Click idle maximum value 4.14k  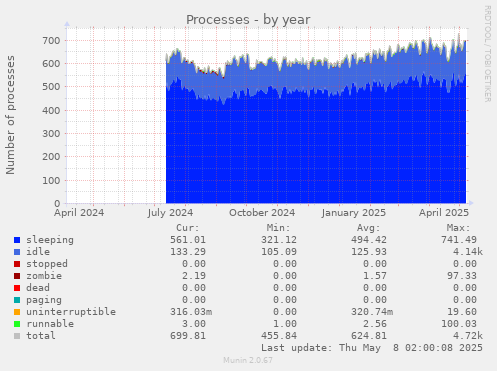pos(468,252)
